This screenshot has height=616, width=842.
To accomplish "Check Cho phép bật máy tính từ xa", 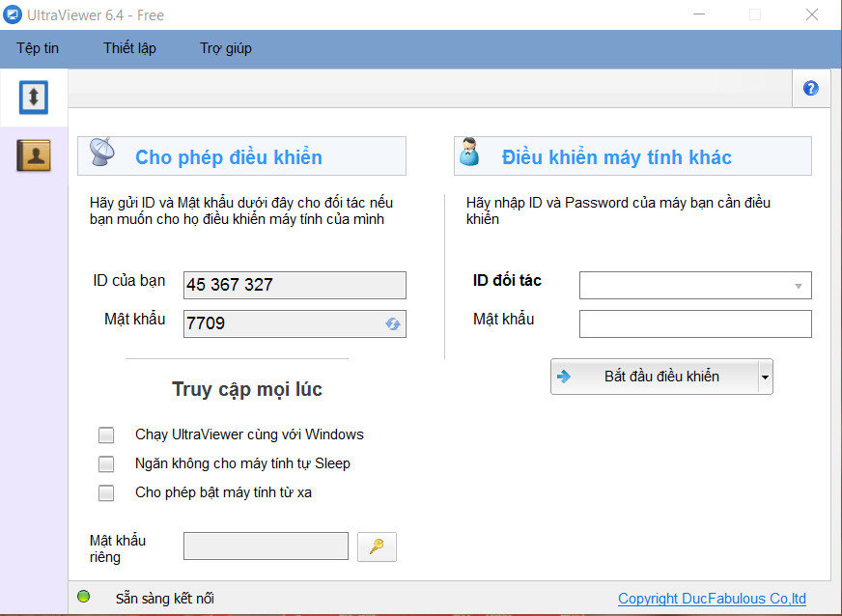I will point(106,492).
